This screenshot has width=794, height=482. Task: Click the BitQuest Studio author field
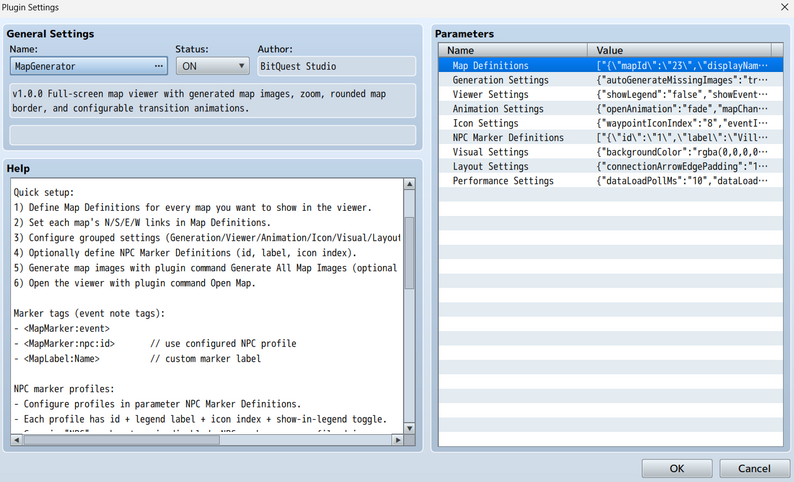tap(337, 66)
